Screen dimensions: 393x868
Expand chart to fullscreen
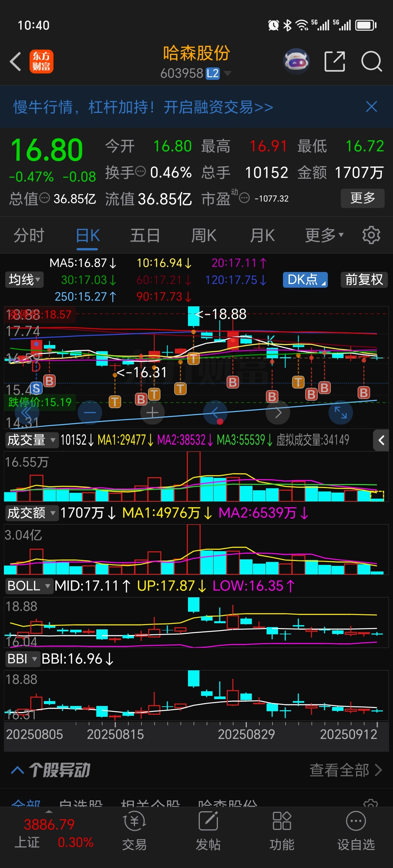pos(340,412)
